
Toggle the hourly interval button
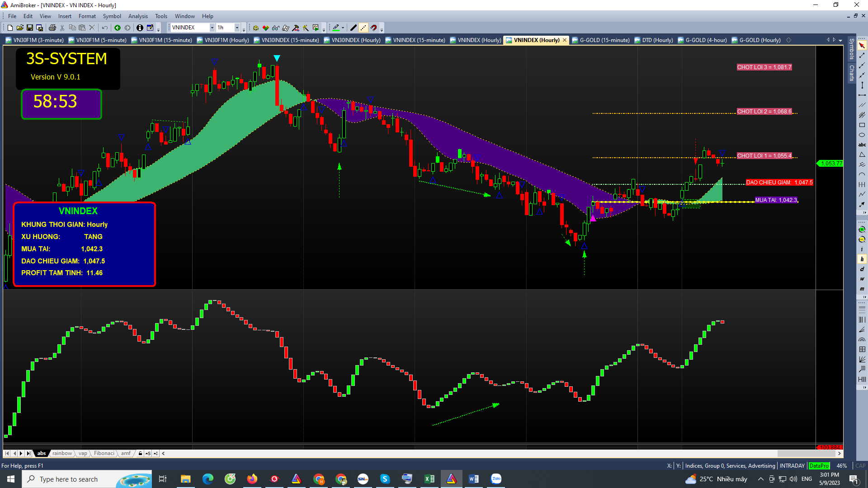pyautogui.click(x=862, y=259)
